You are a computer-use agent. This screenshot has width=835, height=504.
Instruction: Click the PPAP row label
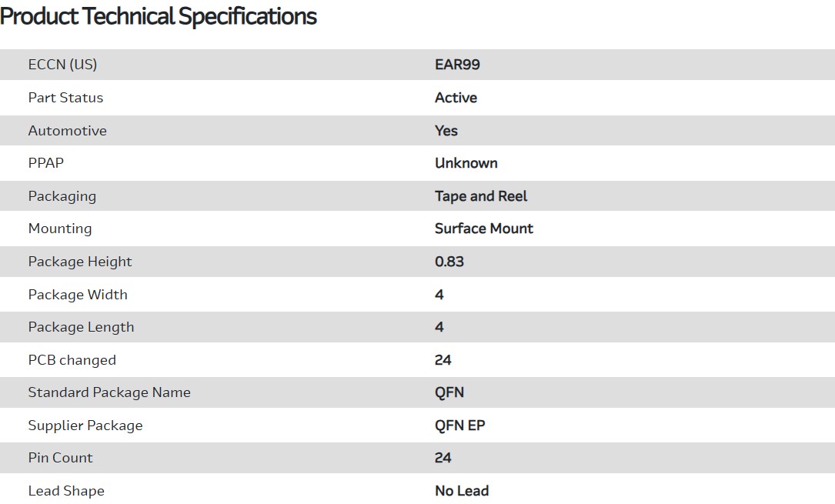coord(47,163)
